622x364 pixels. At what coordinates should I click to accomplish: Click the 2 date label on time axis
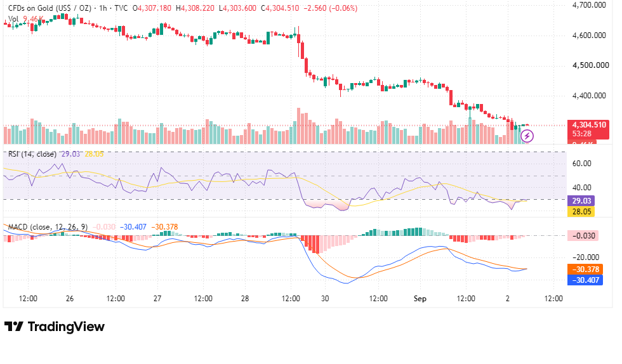(508, 299)
